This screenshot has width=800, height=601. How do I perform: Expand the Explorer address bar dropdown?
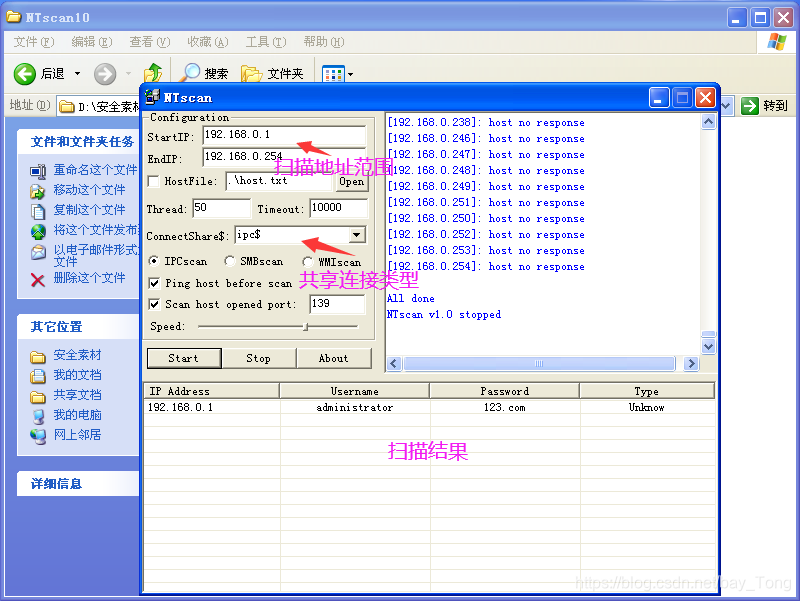726,106
